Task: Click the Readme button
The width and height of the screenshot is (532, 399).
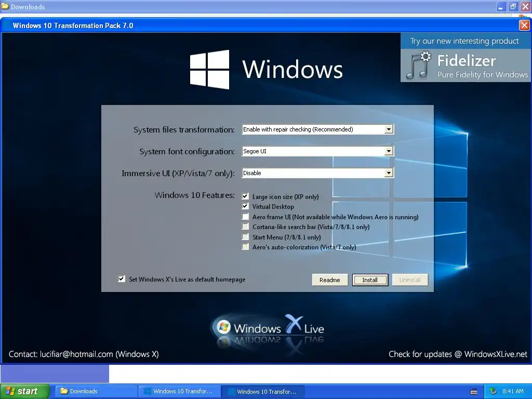Action: [330, 280]
